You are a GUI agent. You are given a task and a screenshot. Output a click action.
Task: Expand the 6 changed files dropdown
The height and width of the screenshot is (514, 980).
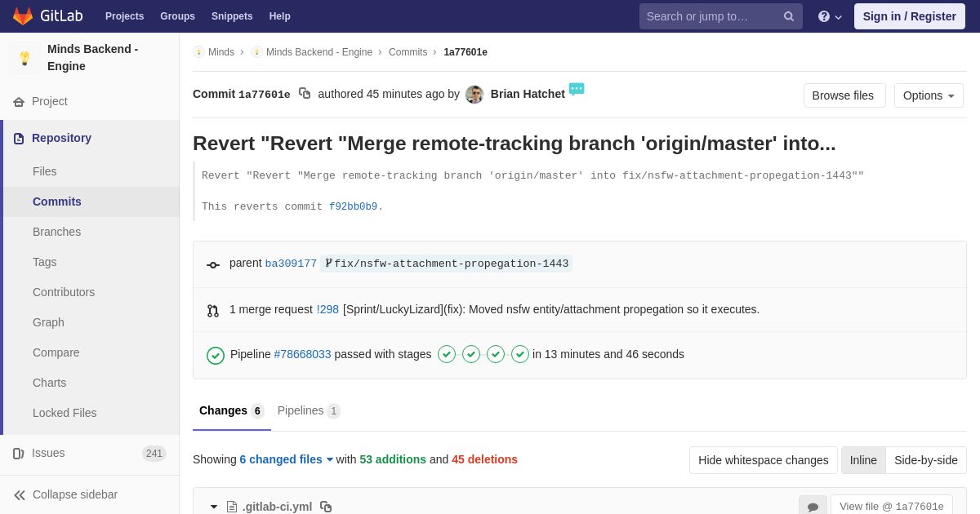pos(286,459)
